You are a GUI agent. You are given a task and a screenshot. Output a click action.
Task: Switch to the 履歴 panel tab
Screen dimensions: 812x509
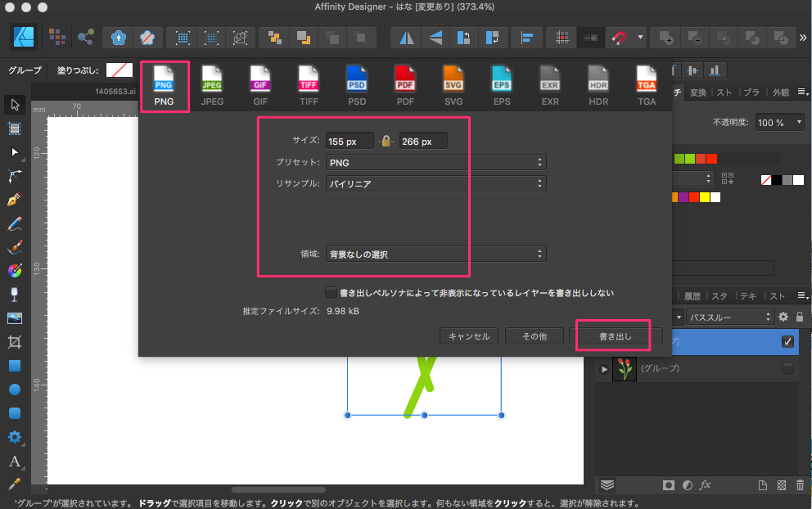point(692,295)
